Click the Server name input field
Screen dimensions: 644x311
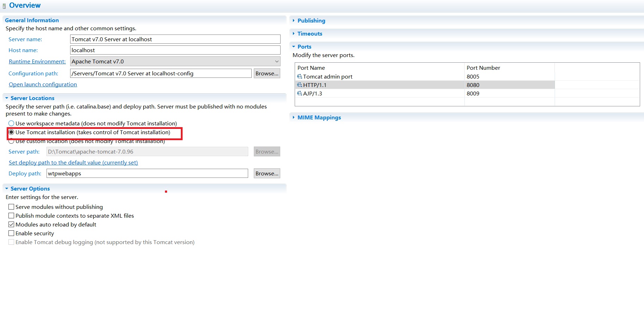coord(175,39)
